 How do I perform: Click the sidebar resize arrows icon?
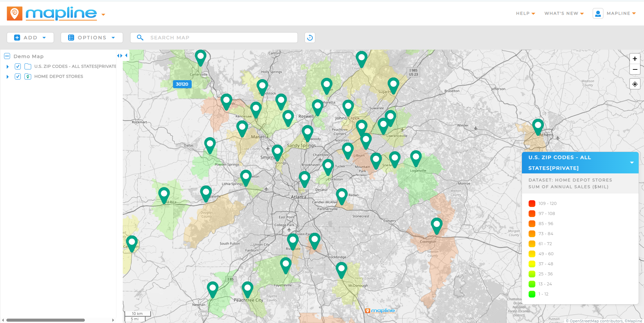coord(119,56)
